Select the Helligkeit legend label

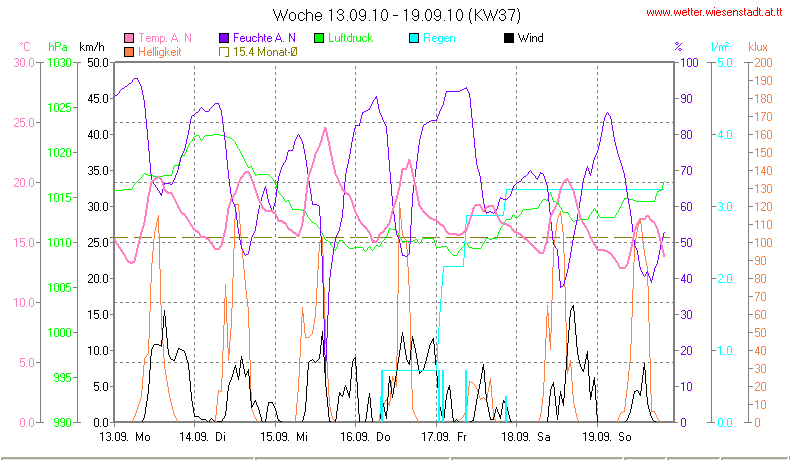159,52
